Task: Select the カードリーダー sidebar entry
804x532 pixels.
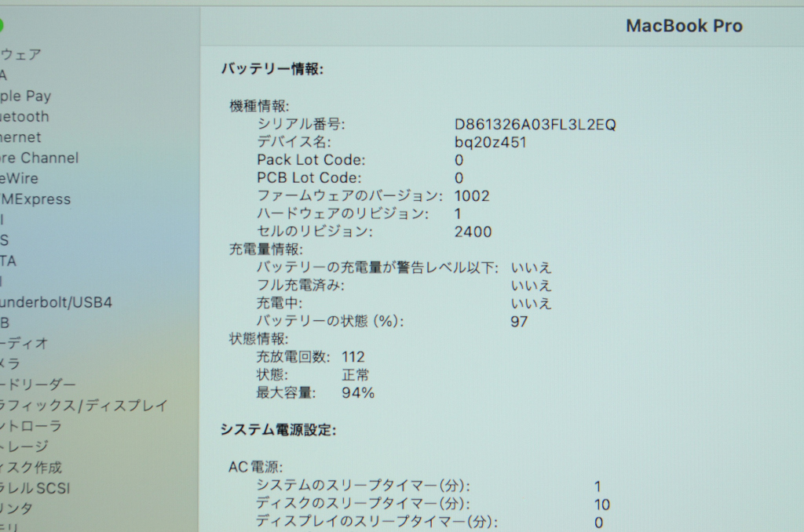Action: 38,384
